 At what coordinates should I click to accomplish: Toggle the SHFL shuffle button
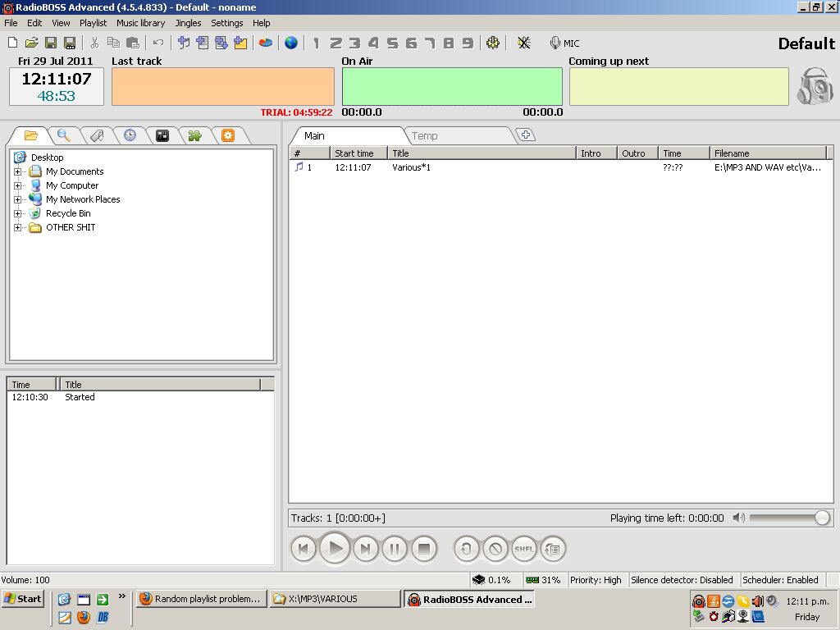[x=524, y=549]
